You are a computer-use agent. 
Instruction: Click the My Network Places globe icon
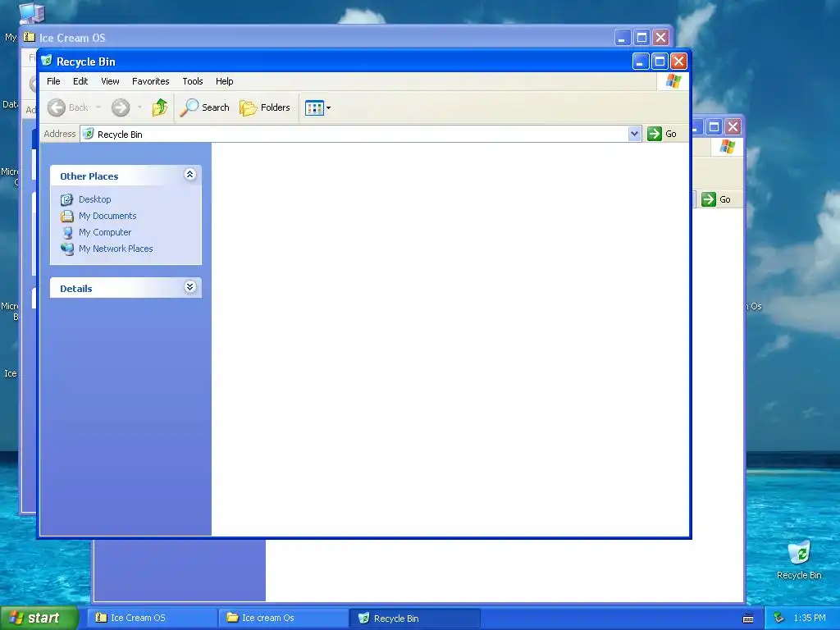click(67, 249)
